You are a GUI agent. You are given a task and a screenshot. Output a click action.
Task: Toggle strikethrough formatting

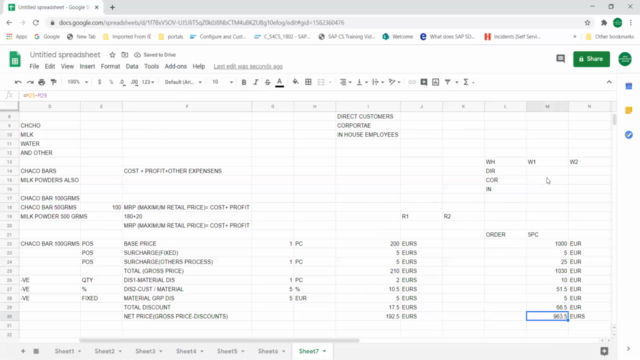pos(267,82)
